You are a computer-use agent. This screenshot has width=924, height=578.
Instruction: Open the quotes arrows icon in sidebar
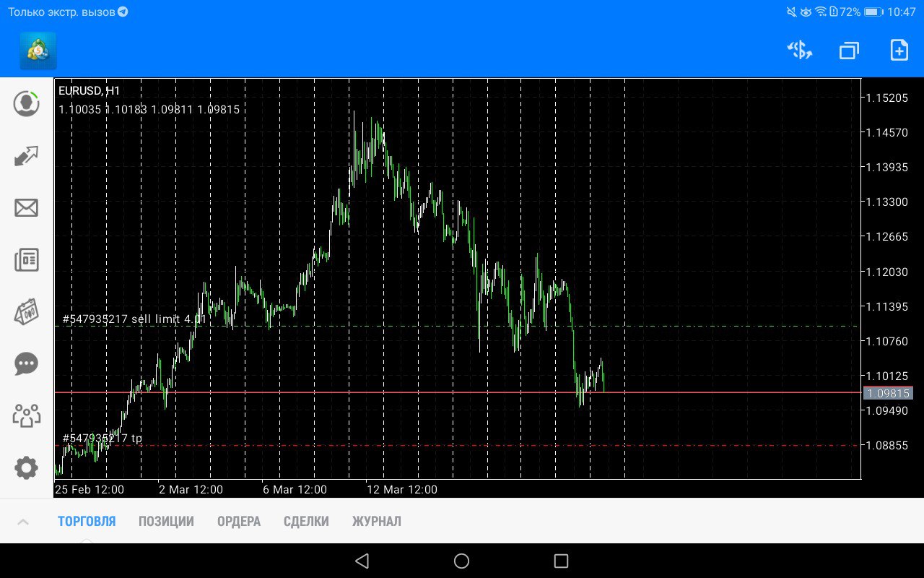(x=27, y=156)
